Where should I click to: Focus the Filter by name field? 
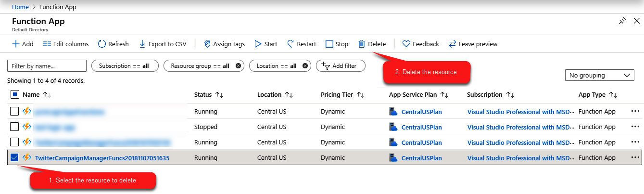click(47, 66)
